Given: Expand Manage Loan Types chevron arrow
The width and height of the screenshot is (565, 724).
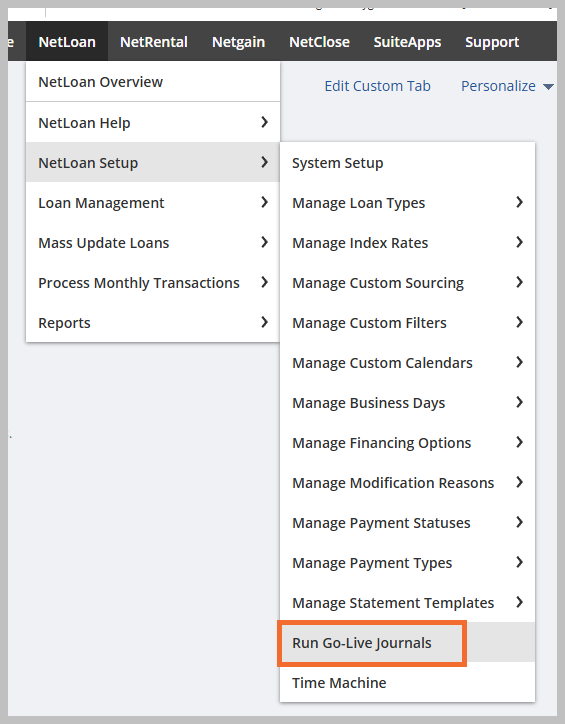Looking at the screenshot, I should [x=519, y=202].
